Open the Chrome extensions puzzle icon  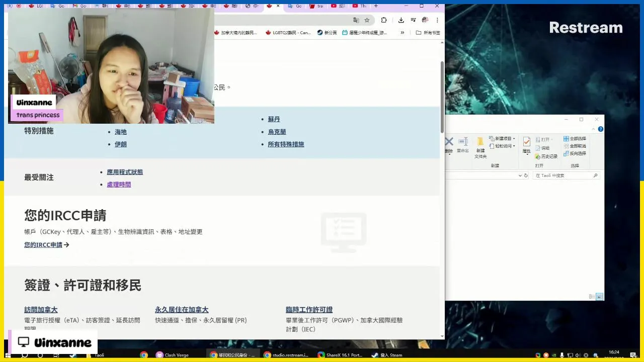384,20
